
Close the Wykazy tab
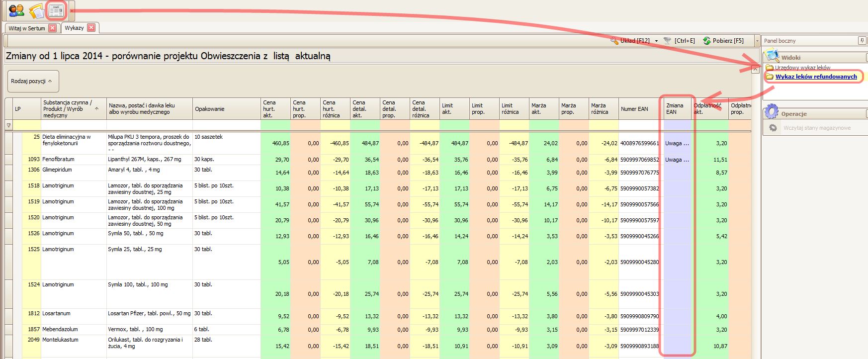(x=91, y=28)
